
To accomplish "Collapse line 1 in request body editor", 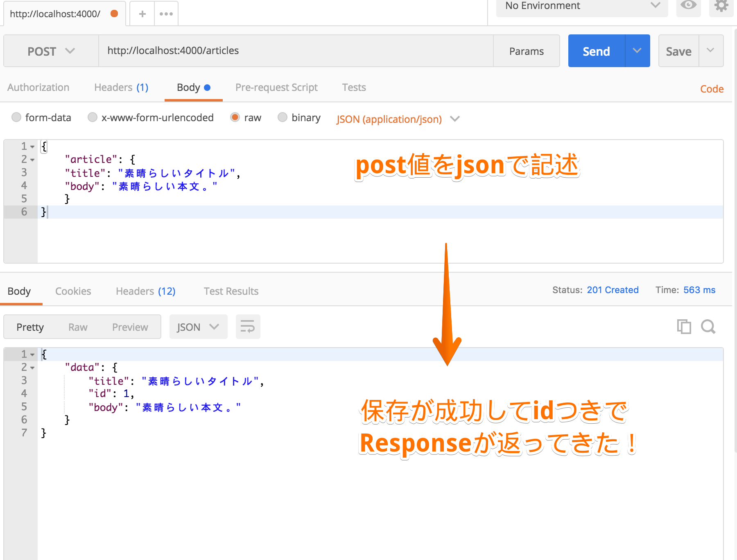I will pyautogui.click(x=32, y=147).
